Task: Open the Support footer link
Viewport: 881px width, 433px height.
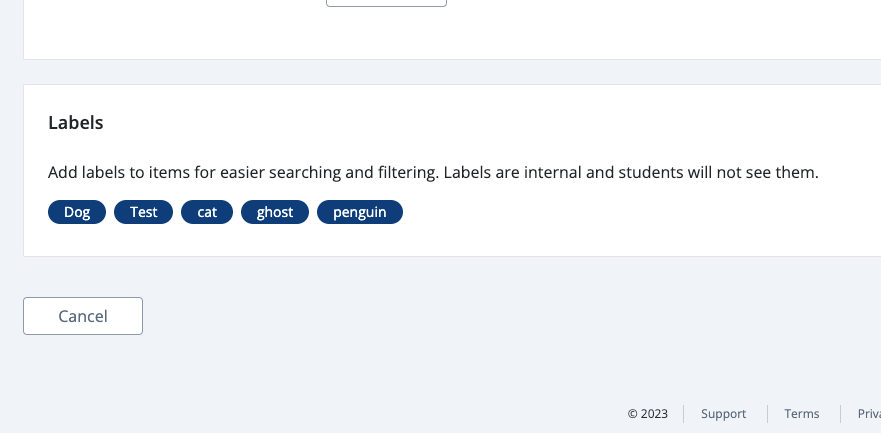Action: tap(723, 414)
